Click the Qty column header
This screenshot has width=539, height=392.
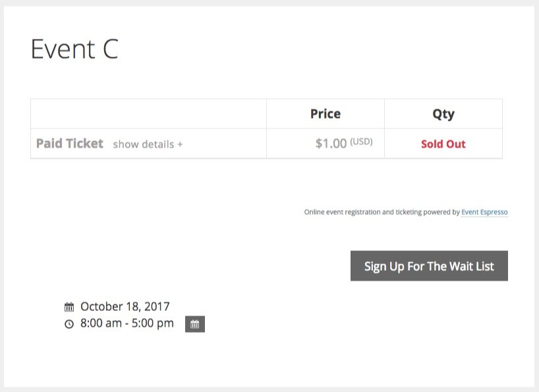pyautogui.click(x=443, y=114)
